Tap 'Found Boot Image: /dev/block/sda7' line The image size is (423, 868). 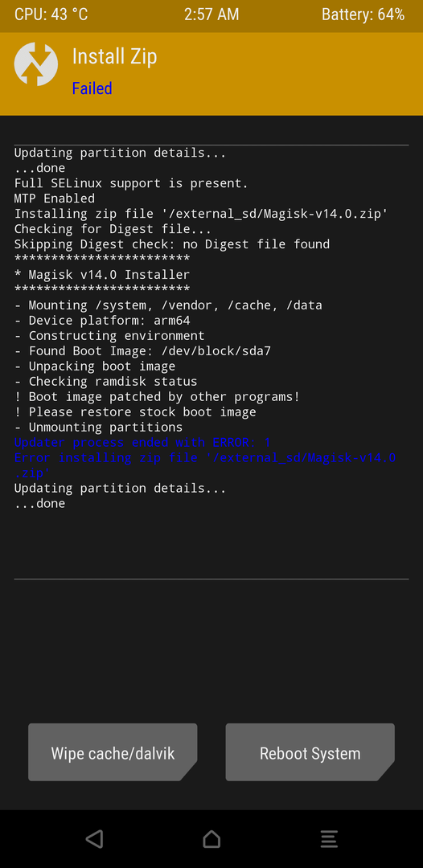pos(142,351)
